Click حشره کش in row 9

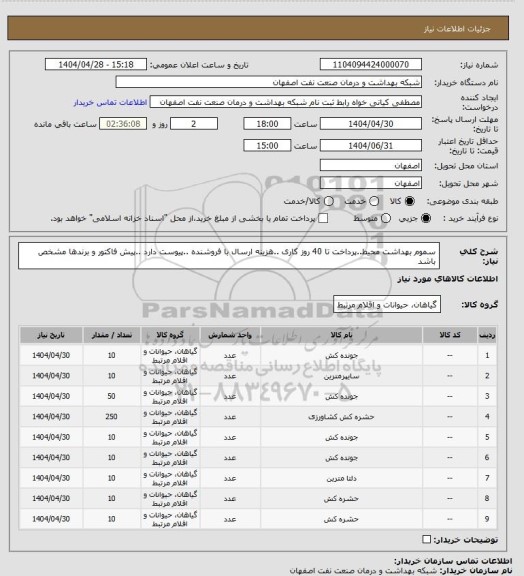click(341, 519)
